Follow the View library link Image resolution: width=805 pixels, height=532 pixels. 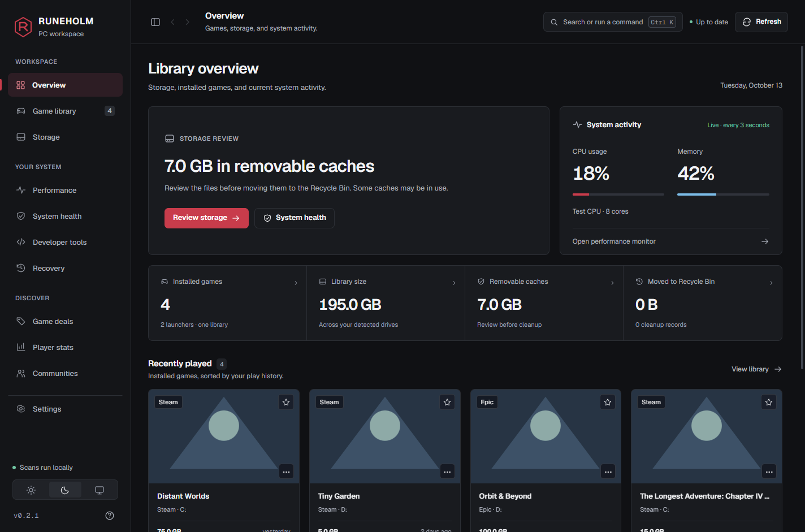(756, 369)
